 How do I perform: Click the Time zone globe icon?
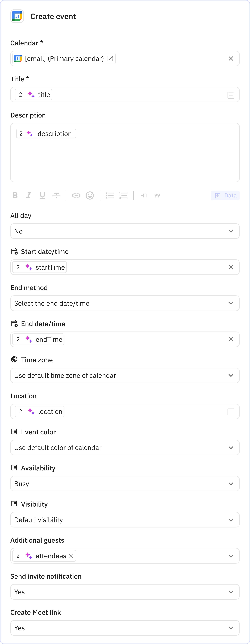pos(14,360)
